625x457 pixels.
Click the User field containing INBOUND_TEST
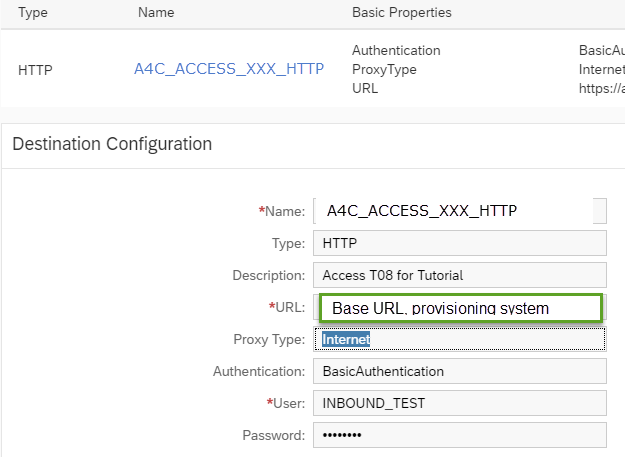point(459,403)
